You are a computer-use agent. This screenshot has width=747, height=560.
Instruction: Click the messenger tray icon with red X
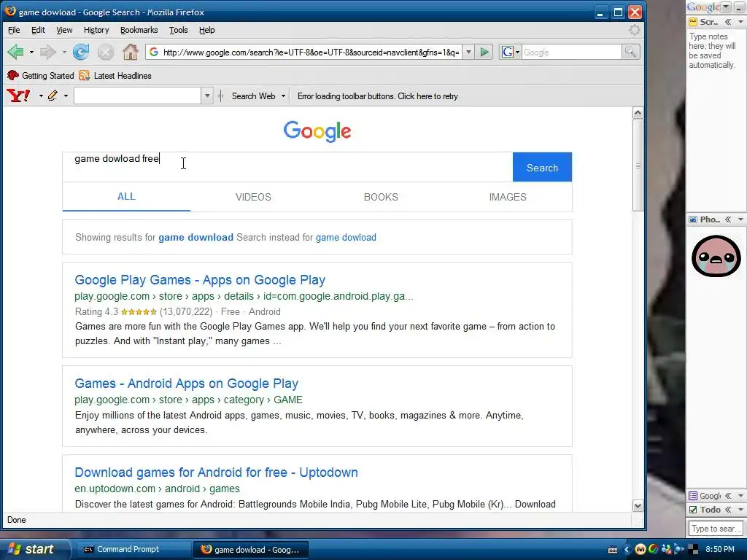click(667, 549)
